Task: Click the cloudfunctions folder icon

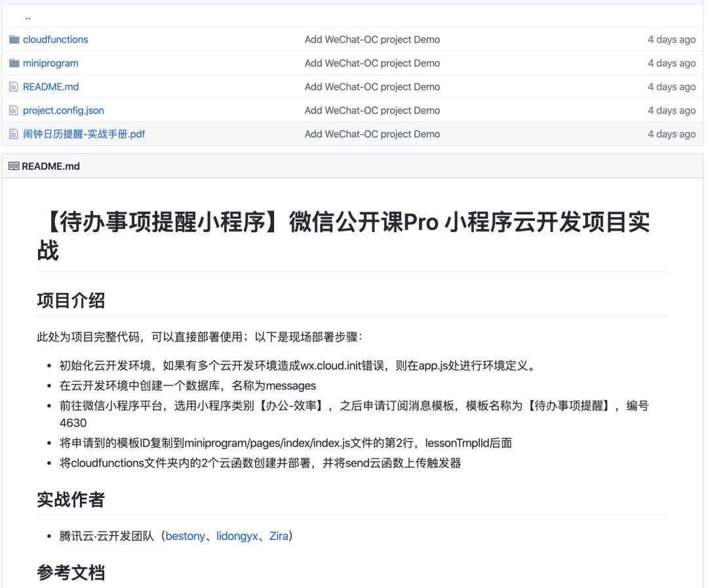Action: coord(14,39)
